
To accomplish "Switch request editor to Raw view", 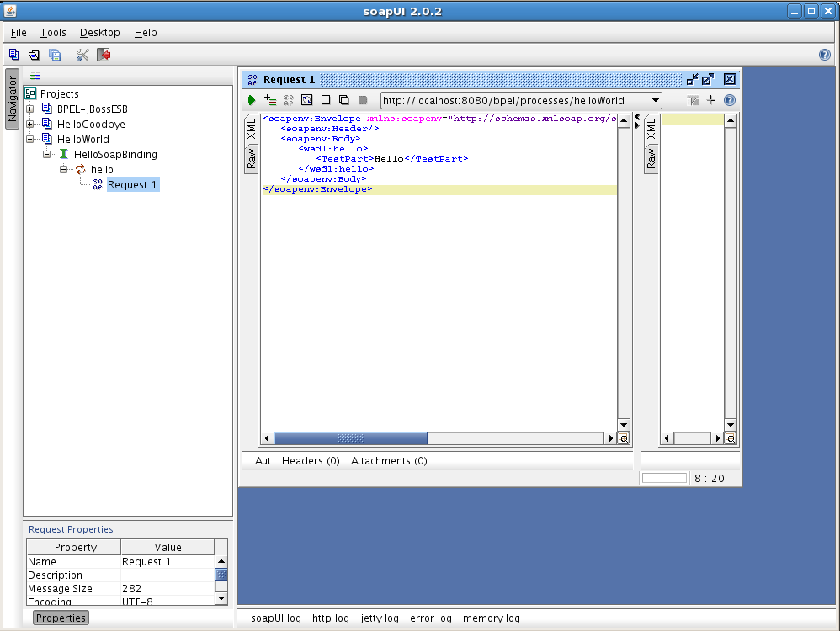I will click(x=251, y=158).
